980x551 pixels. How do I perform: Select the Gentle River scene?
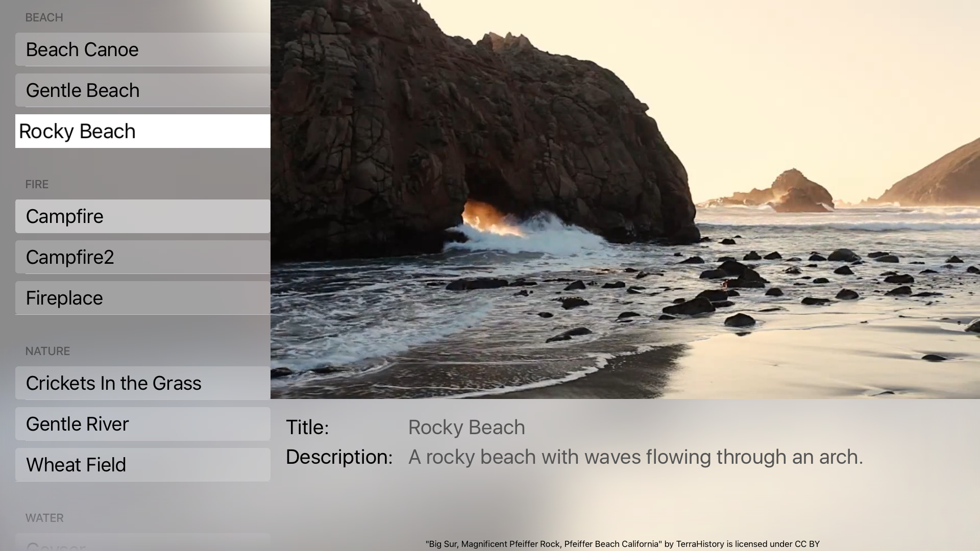143,424
